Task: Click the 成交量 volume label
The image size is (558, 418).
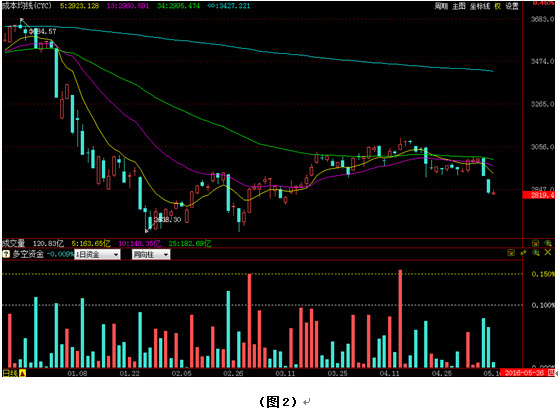Action: (x=14, y=243)
